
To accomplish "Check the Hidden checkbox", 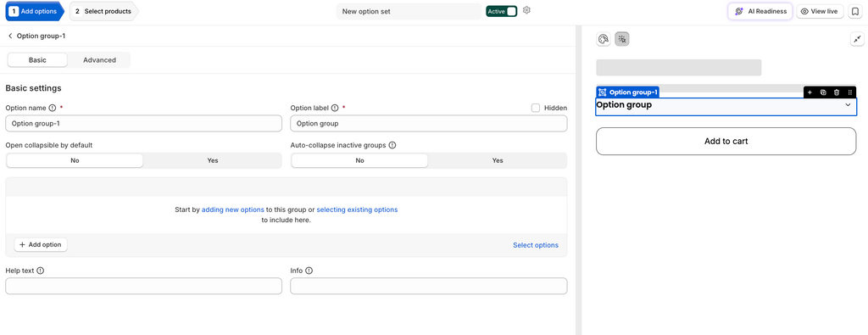I will coord(536,108).
